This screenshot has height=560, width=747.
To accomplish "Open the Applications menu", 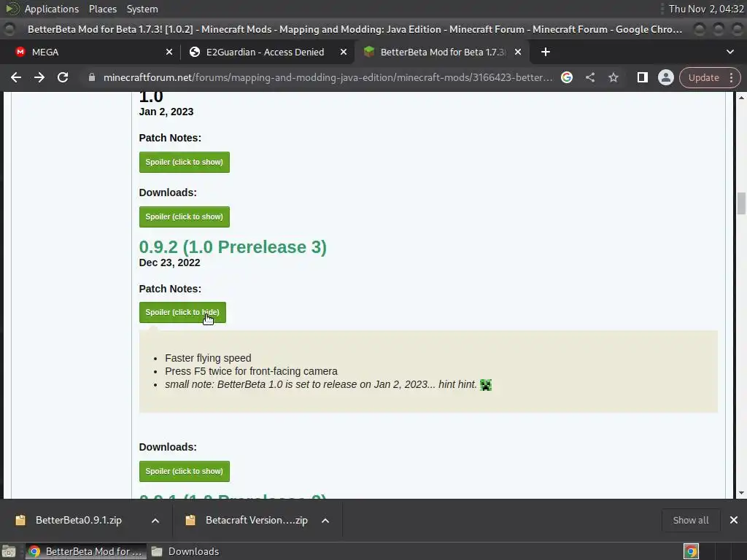I will (52, 9).
